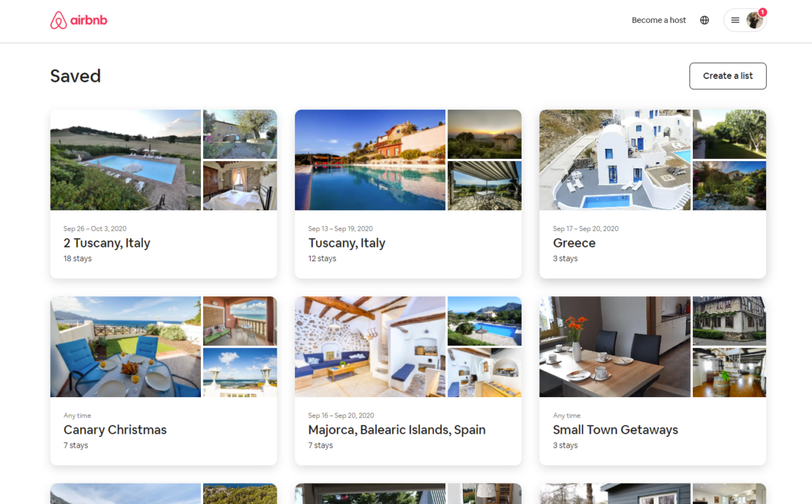The width and height of the screenshot is (812, 504).
Task: Click the 2 Tuscany bedroom thumbnail
Action: pos(240,185)
